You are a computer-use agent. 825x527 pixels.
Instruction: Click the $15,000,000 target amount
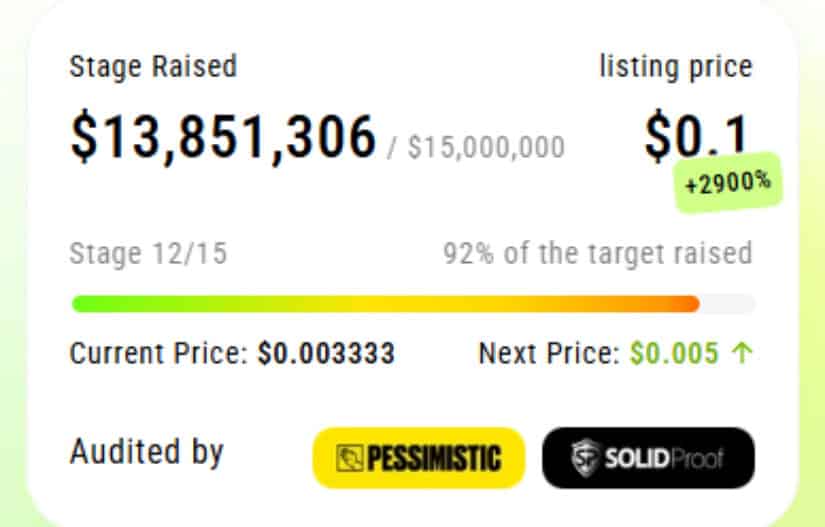pyautogui.click(x=486, y=147)
